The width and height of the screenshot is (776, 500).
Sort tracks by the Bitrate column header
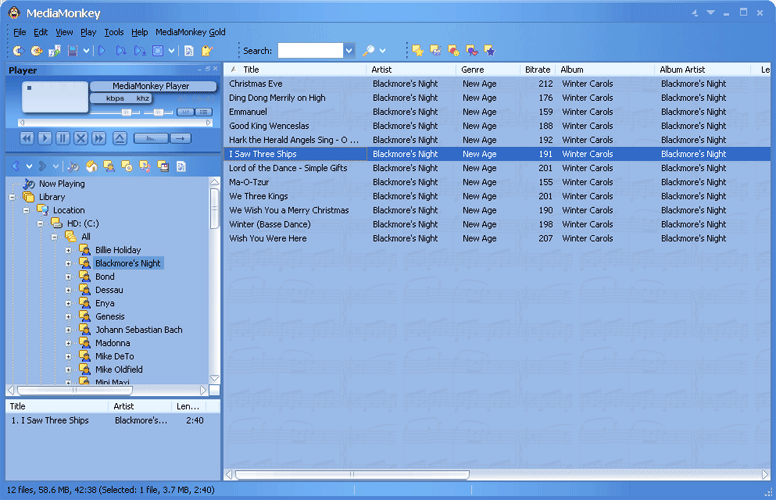click(x=537, y=70)
